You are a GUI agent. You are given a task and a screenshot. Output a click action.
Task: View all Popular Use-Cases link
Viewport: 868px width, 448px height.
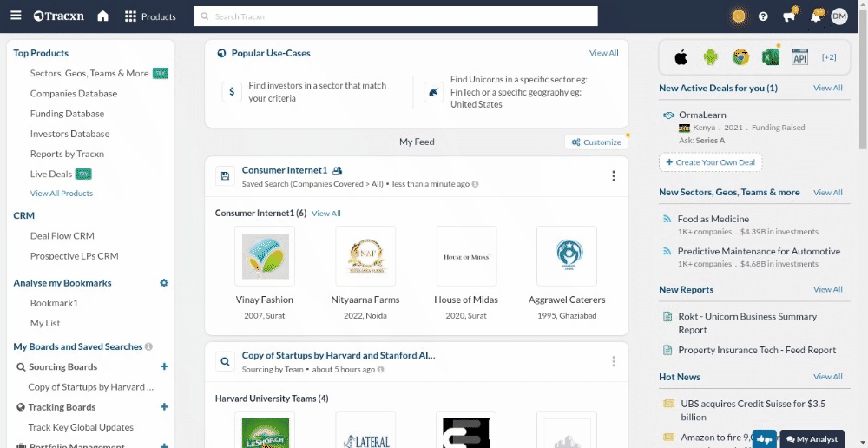pyautogui.click(x=603, y=53)
